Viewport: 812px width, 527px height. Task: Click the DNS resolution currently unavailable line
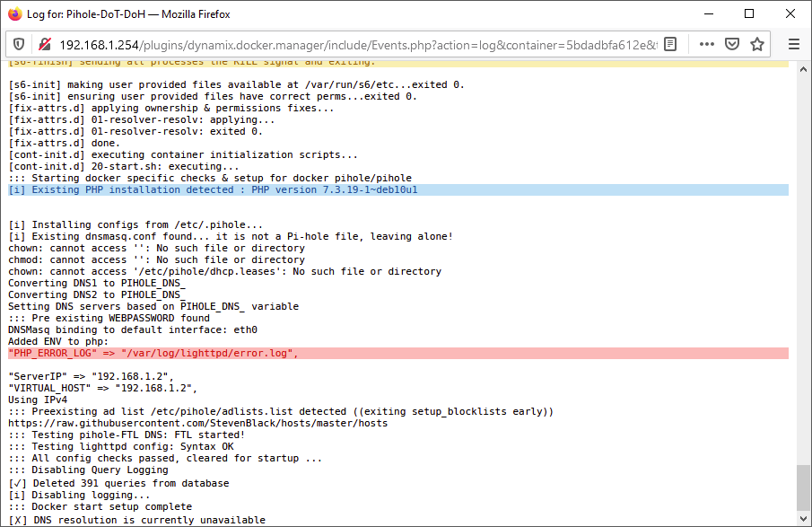pyautogui.click(x=136, y=520)
